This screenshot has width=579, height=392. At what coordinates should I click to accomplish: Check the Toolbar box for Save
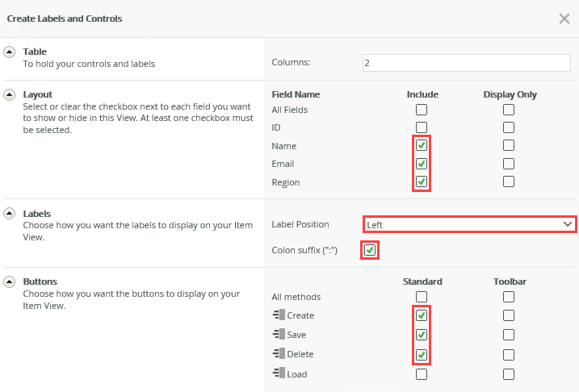pos(509,335)
